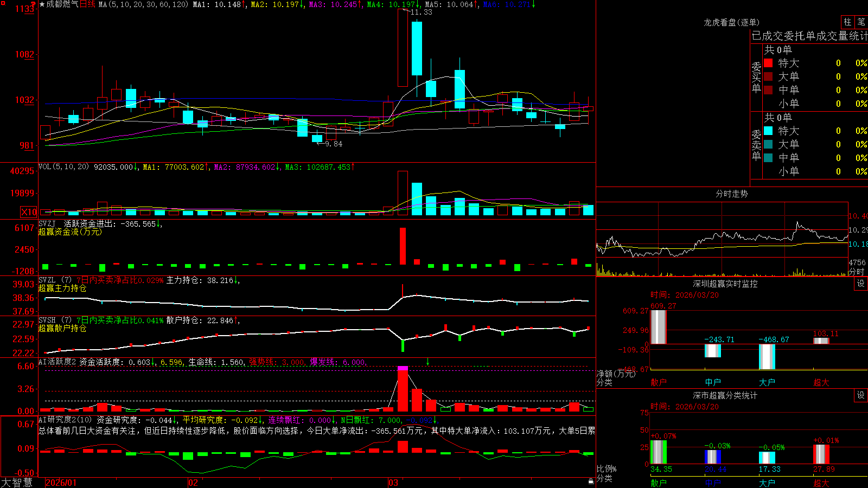Switch order panel to 柱 view
868x488 pixels.
pos(847,22)
